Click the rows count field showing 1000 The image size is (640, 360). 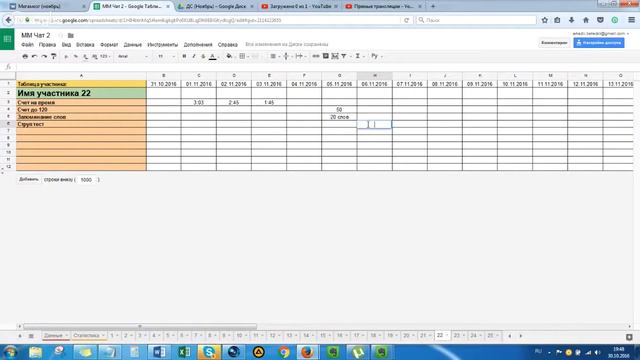pos(86,180)
